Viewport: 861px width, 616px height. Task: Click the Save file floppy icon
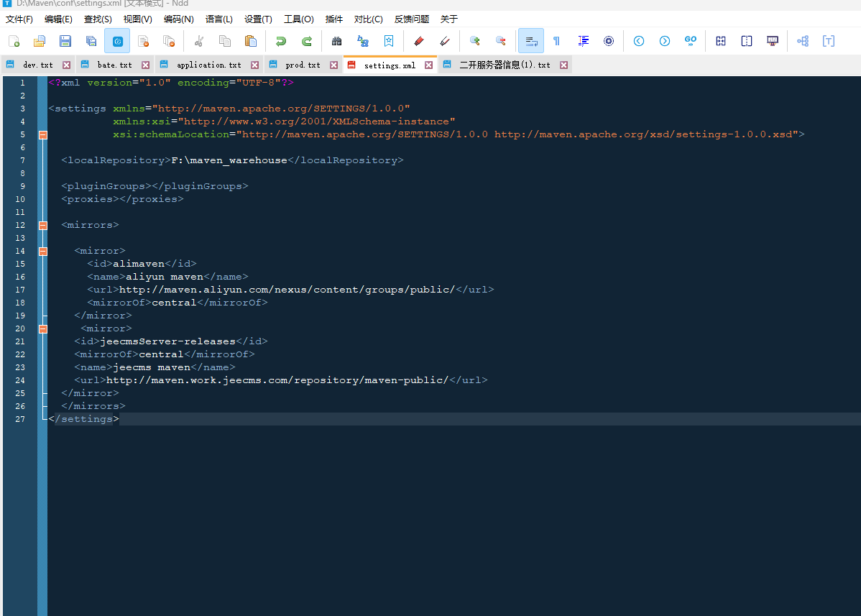click(65, 41)
